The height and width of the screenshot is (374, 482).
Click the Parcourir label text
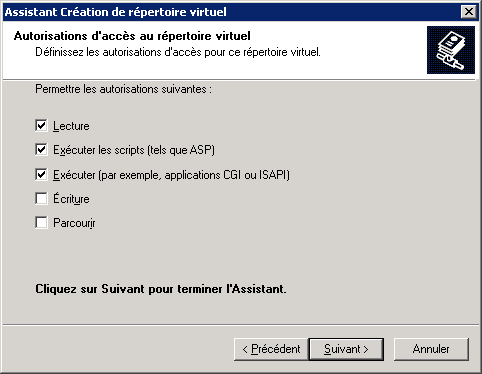(74, 223)
